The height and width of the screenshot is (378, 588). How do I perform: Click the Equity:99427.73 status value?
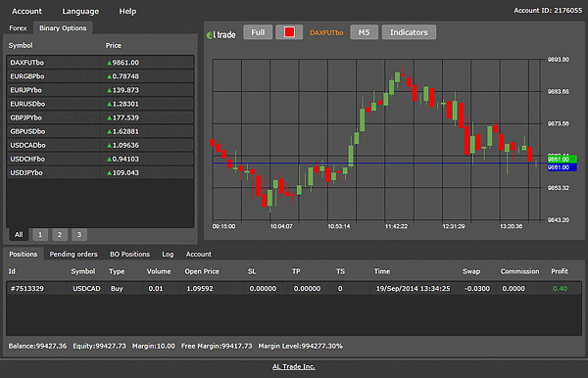[x=99, y=346]
